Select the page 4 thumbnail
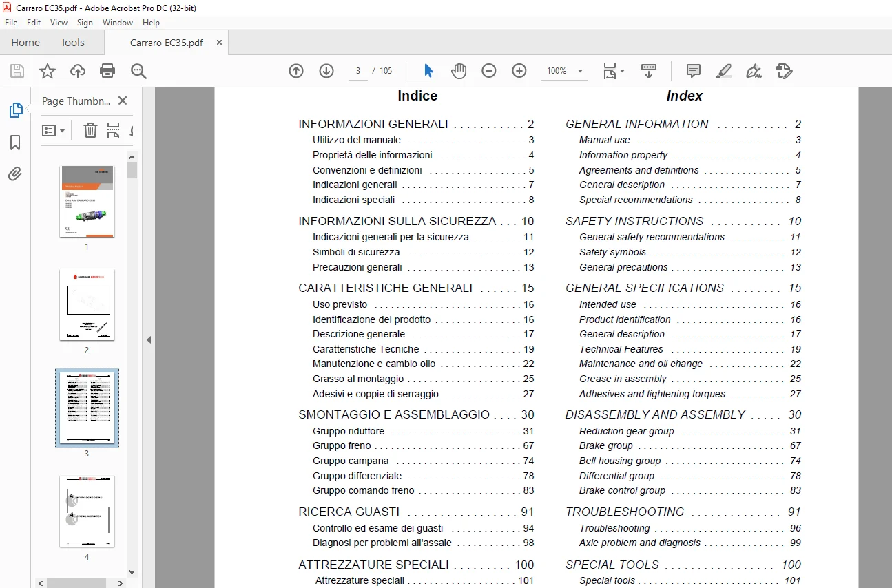The width and height of the screenshot is (892, 588). pyautogui.click(x=87, y=511)
